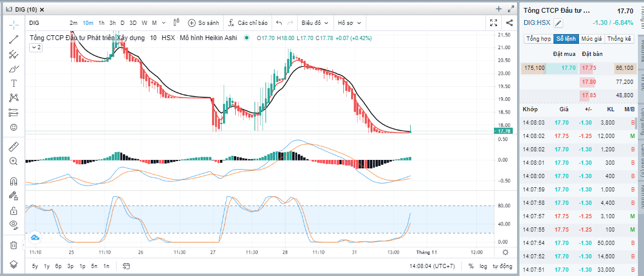644x276 pixels.
Task: Open the Thống kê tab
Action: pos(619,39)
